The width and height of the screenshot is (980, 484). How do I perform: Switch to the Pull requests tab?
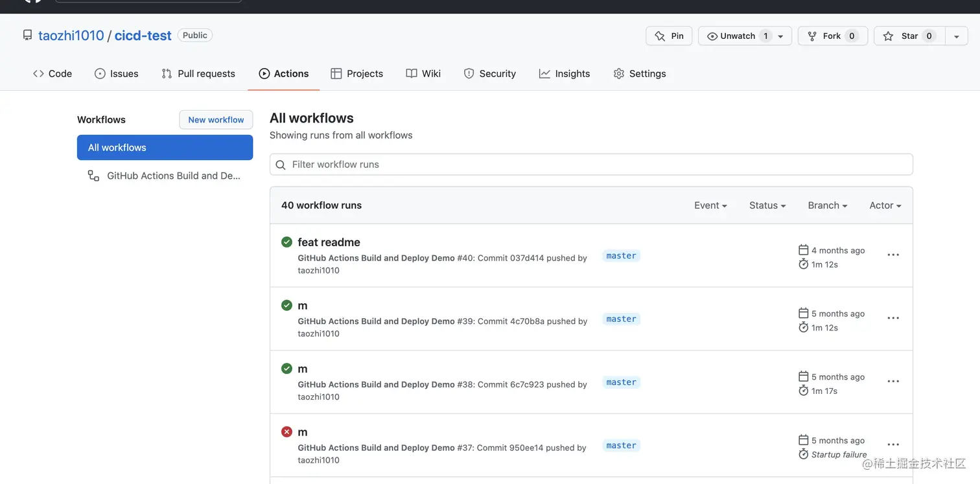tap(198, 74)
